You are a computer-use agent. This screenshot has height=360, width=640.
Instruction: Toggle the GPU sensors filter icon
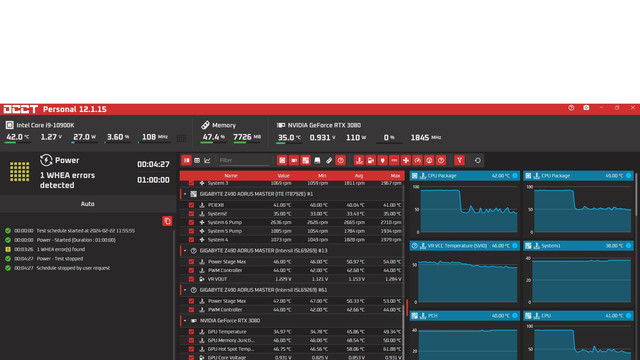point(294,160)
